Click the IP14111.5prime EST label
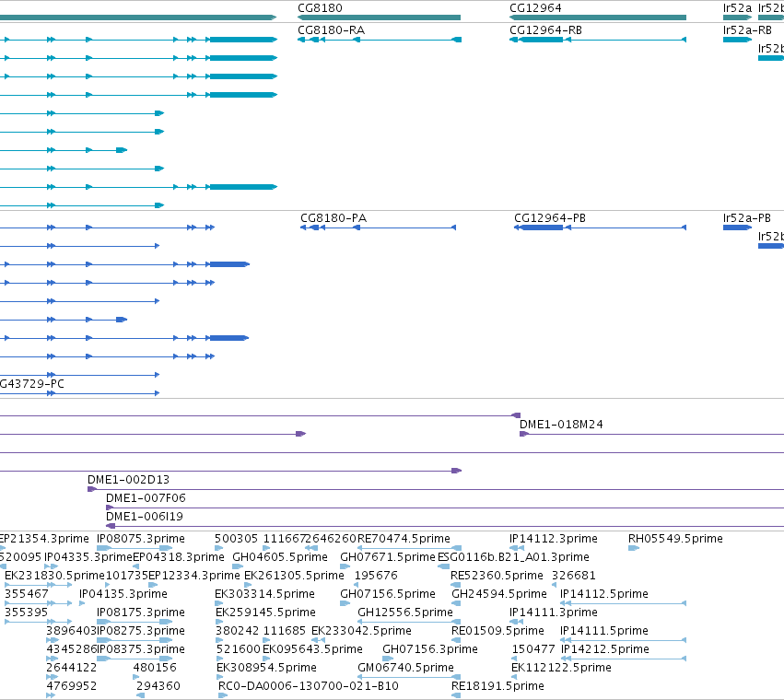 pyautogui.click(x=604, y=631)
